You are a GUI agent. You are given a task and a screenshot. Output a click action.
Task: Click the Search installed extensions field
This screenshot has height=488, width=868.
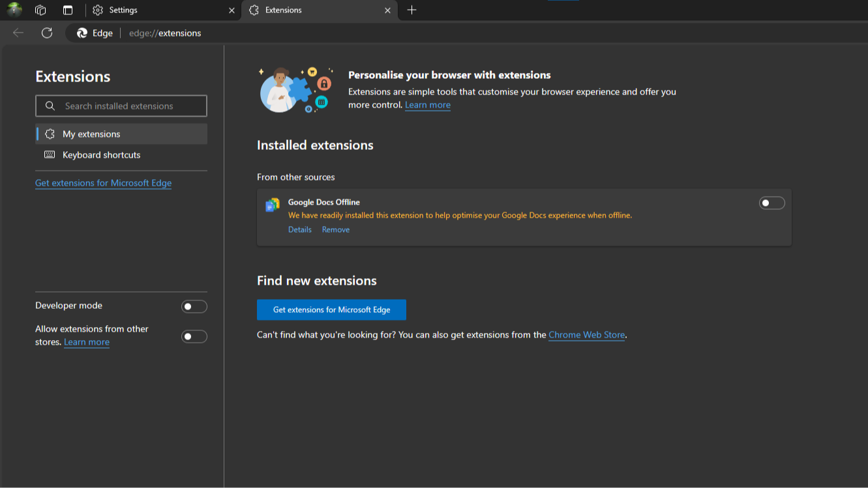point(121,106)
